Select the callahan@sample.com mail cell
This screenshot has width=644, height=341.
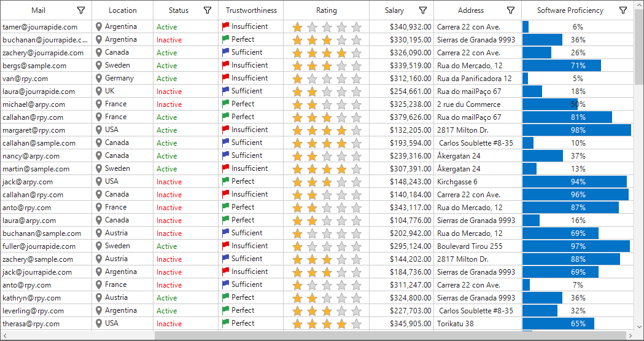46,143
